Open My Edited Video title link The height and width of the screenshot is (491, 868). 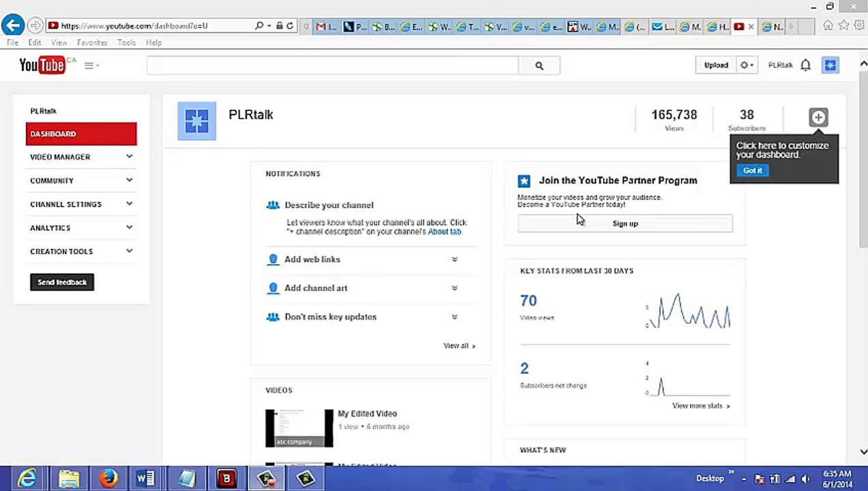click(x=367, y=413)
